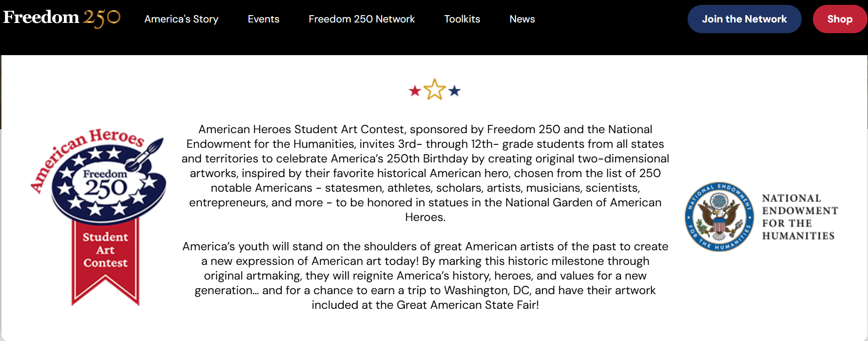Click the small blue star icon
The height and width of the screenshot is (341, 868).
pyautogui.click(x=454, y=91)
